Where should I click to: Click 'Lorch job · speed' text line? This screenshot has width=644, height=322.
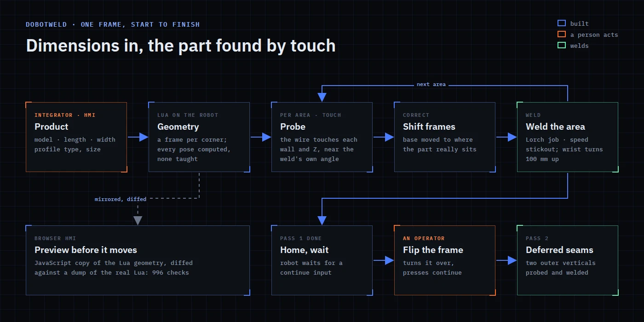point(557,139)
